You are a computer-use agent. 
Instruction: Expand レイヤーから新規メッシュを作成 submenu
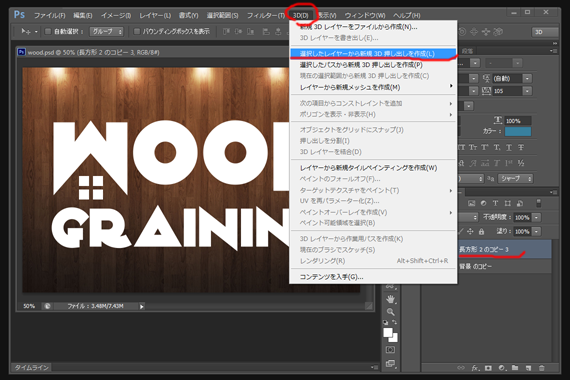tap(373, 87)
